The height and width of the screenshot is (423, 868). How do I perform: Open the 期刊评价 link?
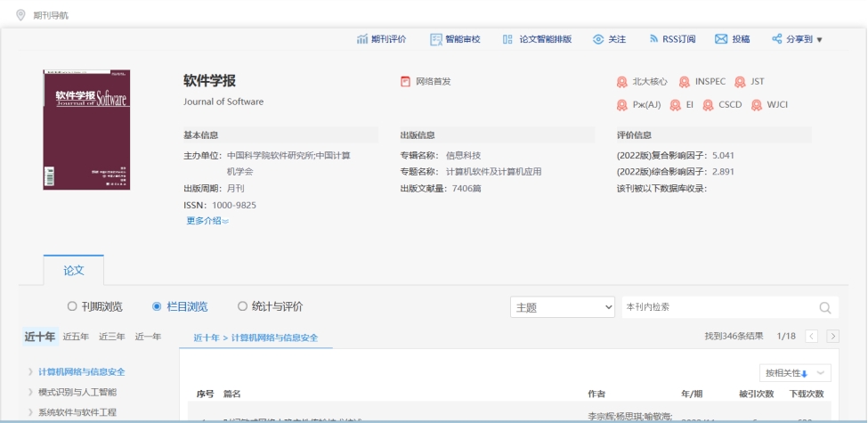(x=389, y=39)
